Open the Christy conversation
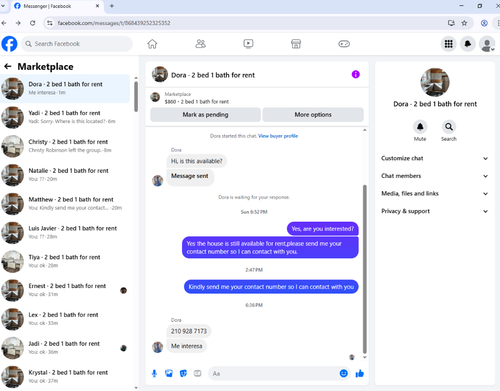Viewport: 500px width, 391px height. (x=65, y=146)
